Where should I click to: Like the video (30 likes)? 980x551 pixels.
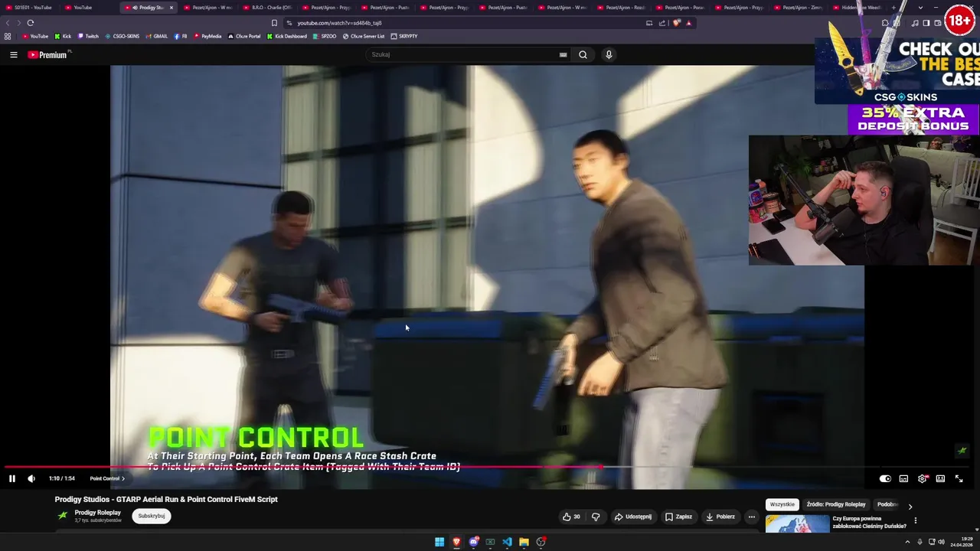[x=571, y=517]
